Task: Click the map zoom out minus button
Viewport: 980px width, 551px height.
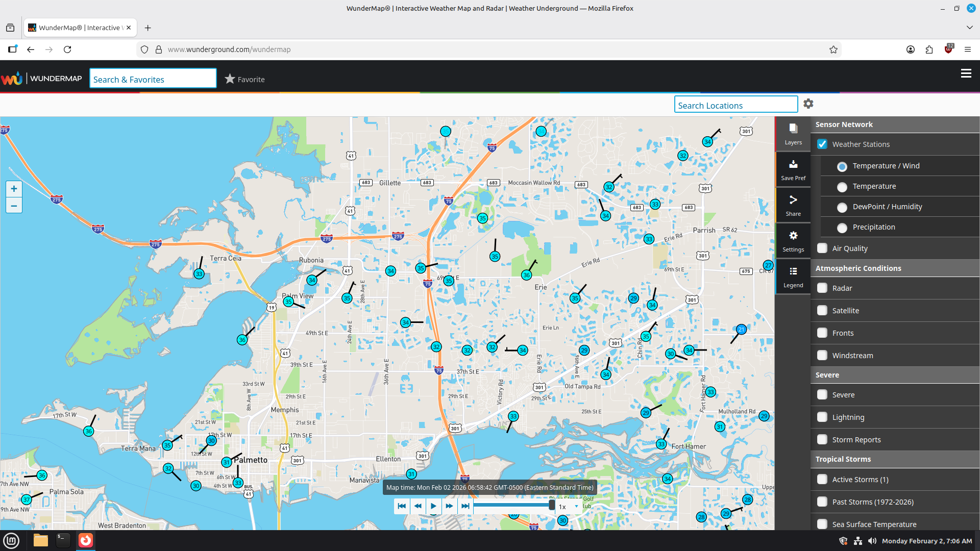Action: tap(14, 206)
